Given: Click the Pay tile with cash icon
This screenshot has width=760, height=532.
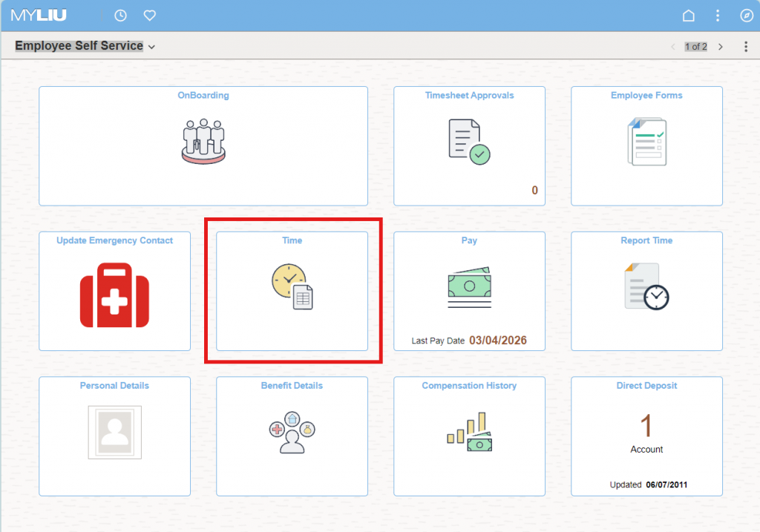Looking at the screenshot, I should click(x=469, y=291).
